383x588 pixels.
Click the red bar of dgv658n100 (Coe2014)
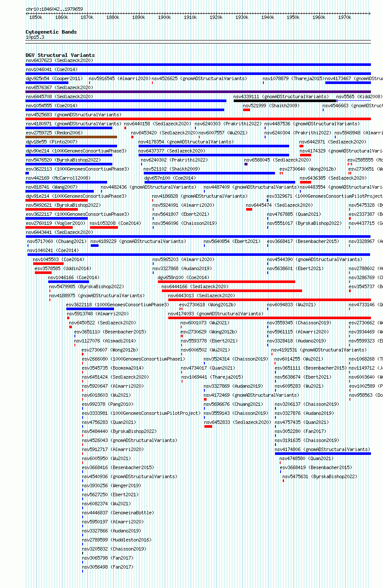[x=226, y=282]
